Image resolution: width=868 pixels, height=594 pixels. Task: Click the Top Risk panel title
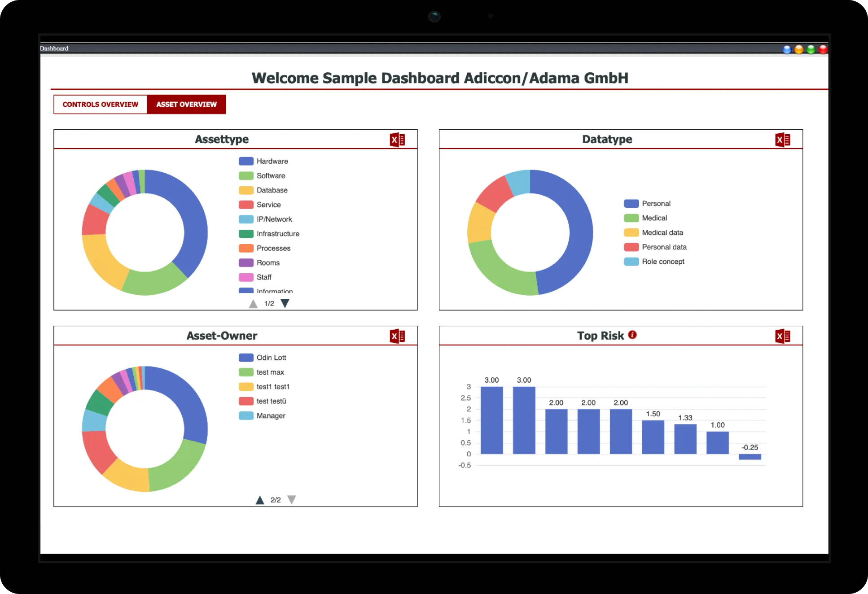click(x=601, y=336)
